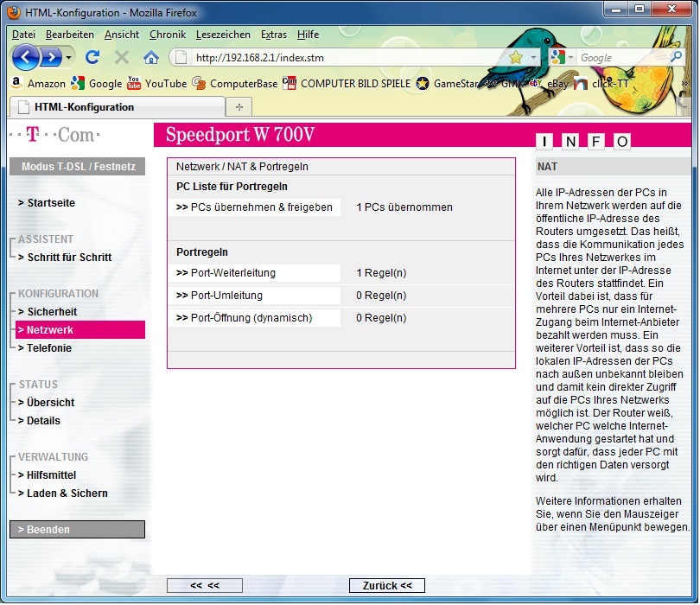The image size is (700, 605).
Task: Open the eBay bookmark
Action: [x=549, y=84]
